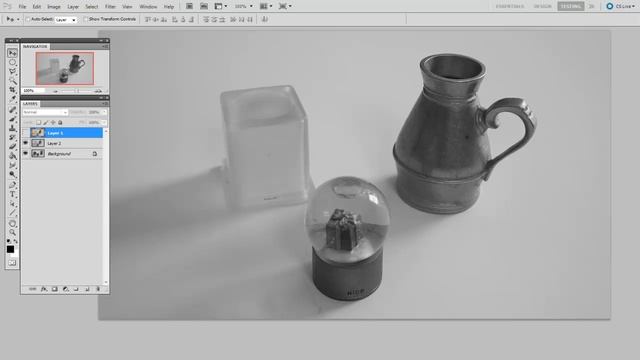Select the Dodge tool

pyautogui.click(x=12, y=174)
